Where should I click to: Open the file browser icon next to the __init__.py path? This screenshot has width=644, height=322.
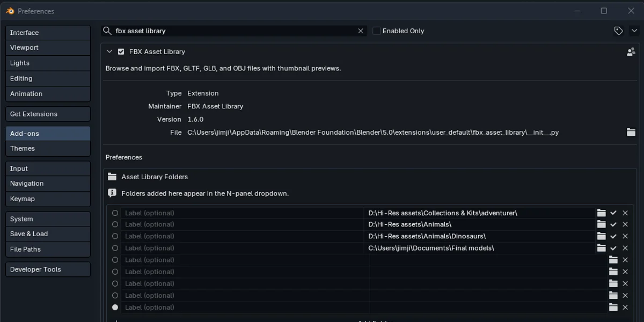631,131
